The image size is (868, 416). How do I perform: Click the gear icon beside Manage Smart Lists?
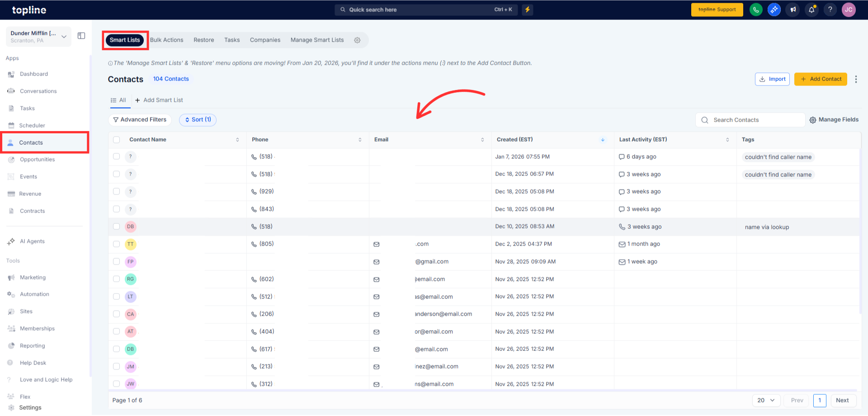click(x=357, y=40)
